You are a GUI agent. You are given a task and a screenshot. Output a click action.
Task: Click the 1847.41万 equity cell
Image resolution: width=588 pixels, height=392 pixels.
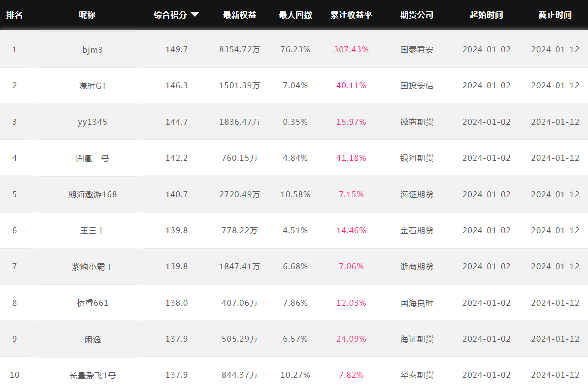tap(239, 267)
